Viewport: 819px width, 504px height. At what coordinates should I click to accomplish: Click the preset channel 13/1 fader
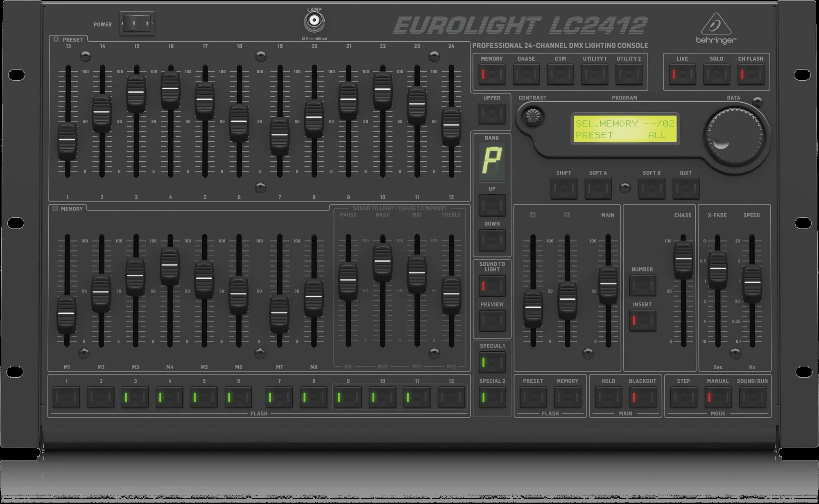pos(68,140)
